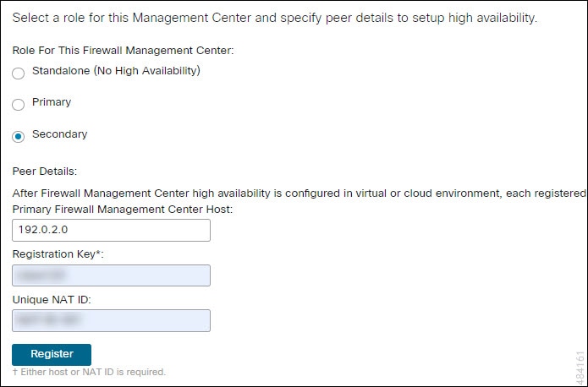Click the Unique NAT ID input field

click(111, 321)
